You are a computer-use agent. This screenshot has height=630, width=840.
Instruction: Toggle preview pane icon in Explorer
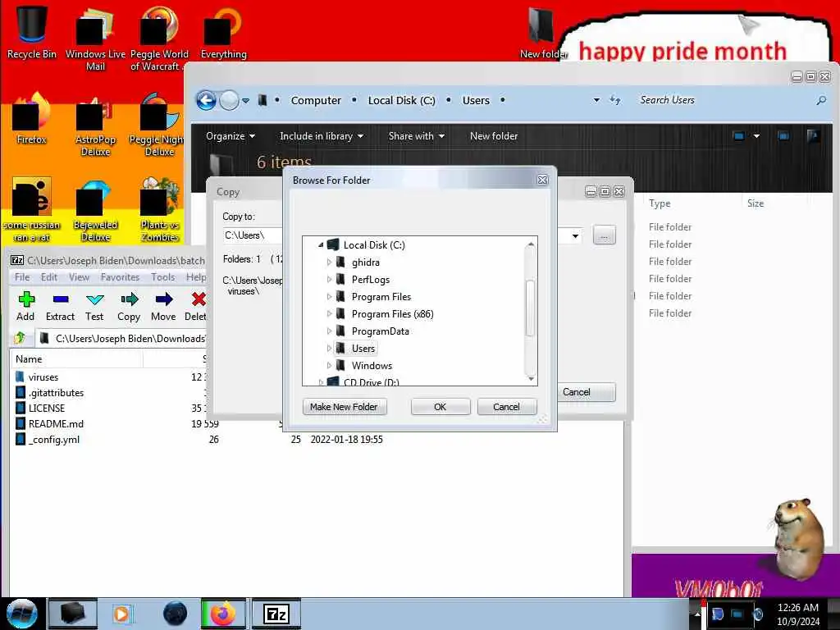(783, 136)
